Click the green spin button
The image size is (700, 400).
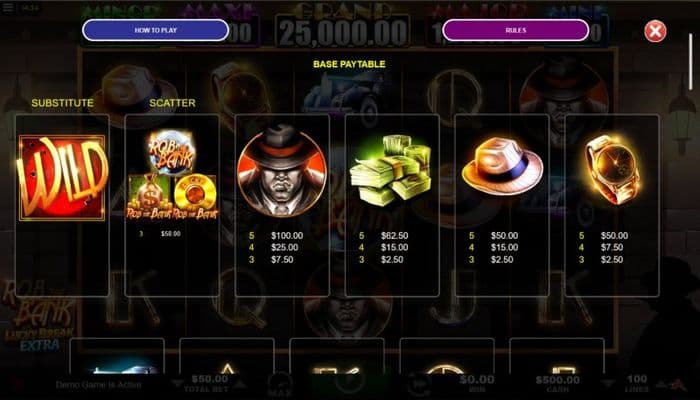pos(350,385)
